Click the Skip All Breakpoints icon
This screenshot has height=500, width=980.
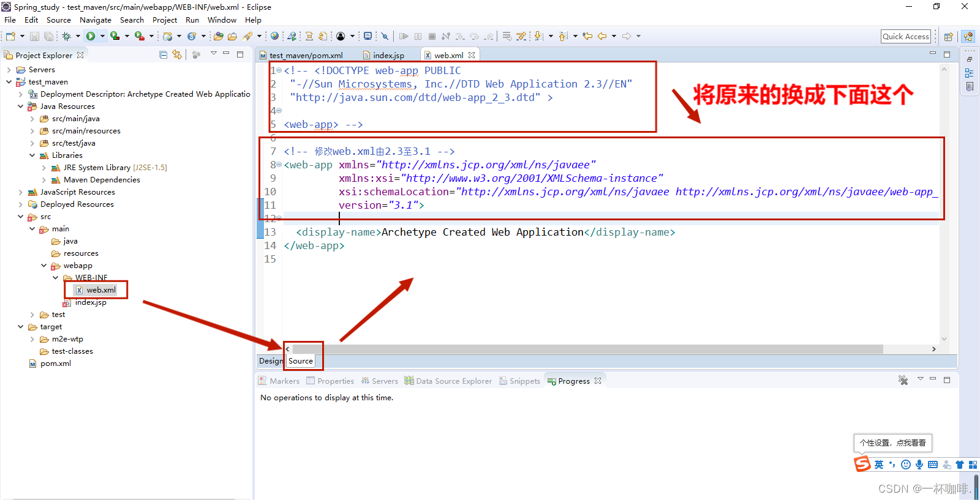(x=385, y=36)
